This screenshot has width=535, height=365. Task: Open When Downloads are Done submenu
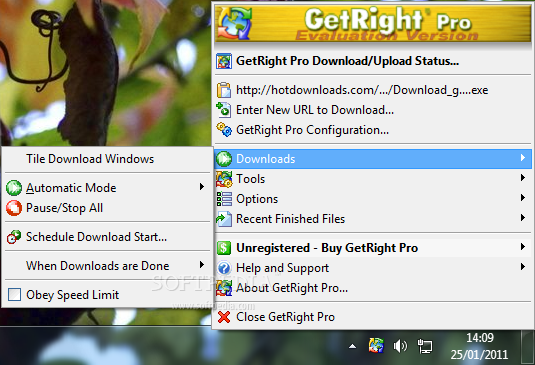point(107,266)
